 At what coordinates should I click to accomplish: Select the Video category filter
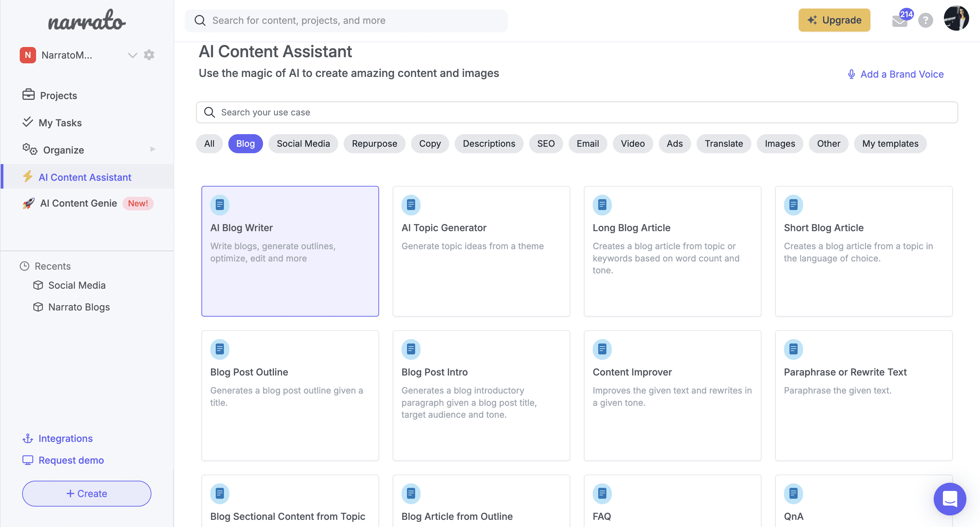pyautogui.click(x=633, y=143)
